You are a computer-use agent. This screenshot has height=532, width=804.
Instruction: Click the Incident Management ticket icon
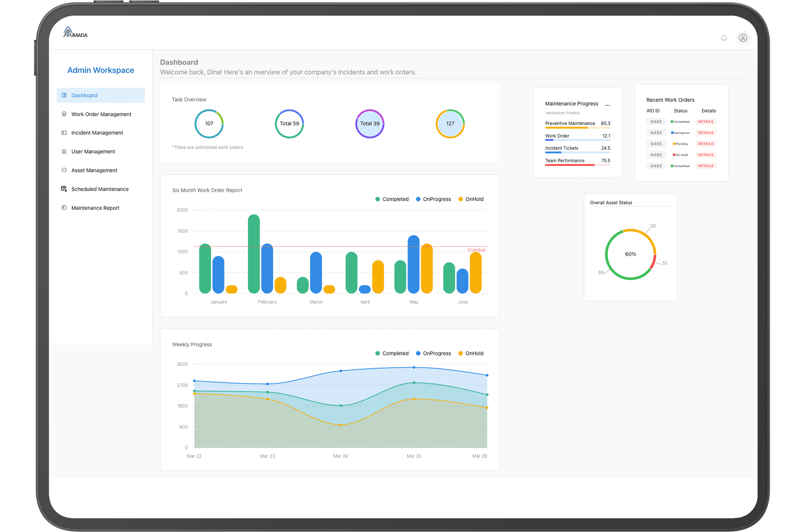click(64, 133)
